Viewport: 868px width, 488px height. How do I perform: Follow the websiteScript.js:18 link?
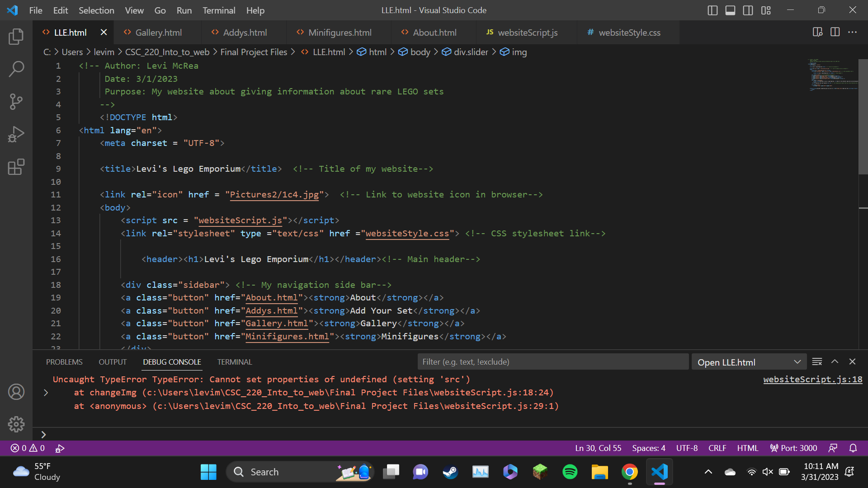tap(812, 380)
